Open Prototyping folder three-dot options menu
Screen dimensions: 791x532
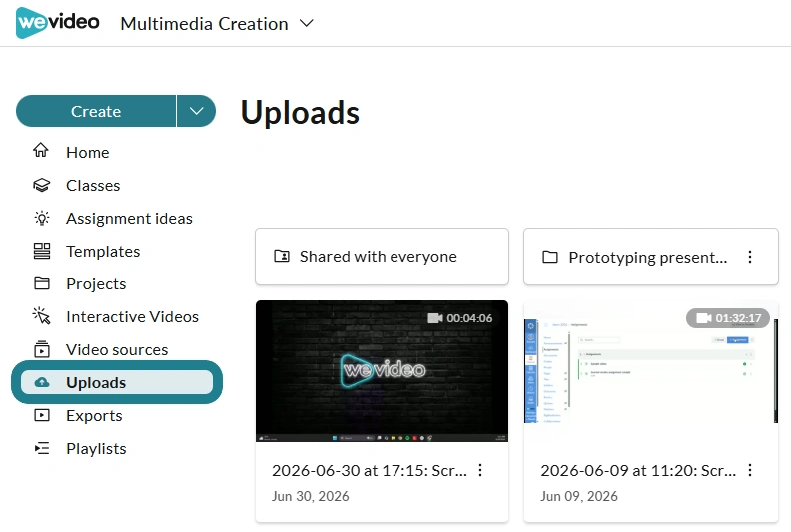(750, 257)
